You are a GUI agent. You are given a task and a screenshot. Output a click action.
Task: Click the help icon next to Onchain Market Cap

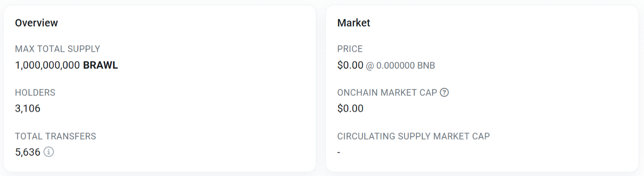(444, 93)
